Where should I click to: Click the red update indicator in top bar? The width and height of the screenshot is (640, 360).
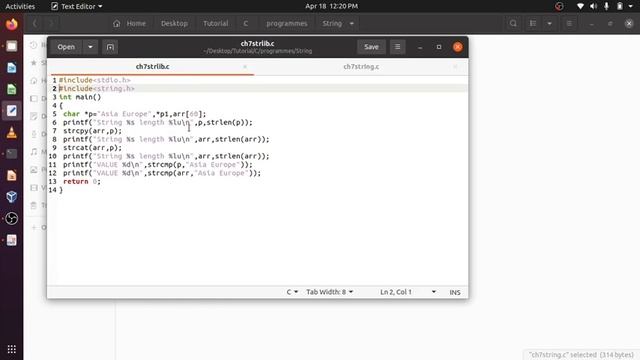[559, 6]
